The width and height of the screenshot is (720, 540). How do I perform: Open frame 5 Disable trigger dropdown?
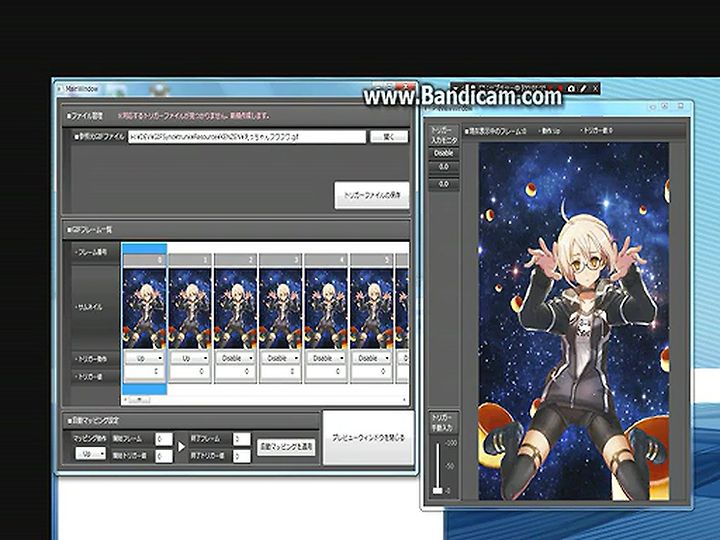[x=372, y=358]
